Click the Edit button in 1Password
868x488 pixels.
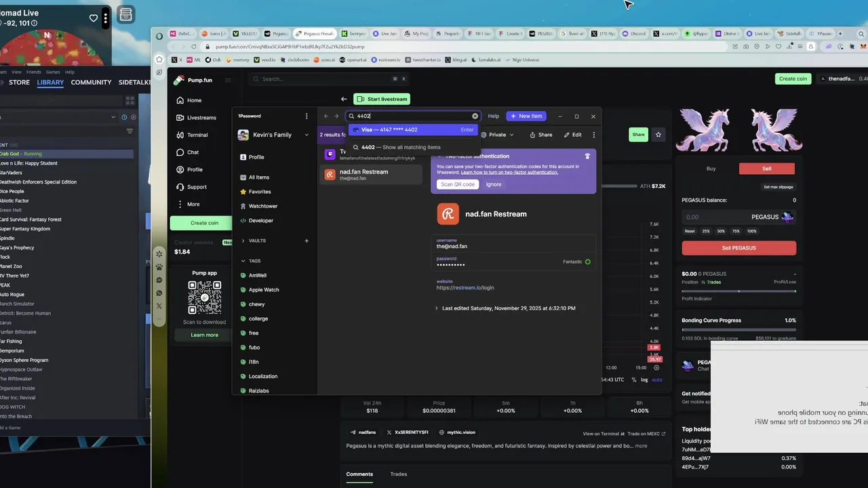[x=572, y=135]
